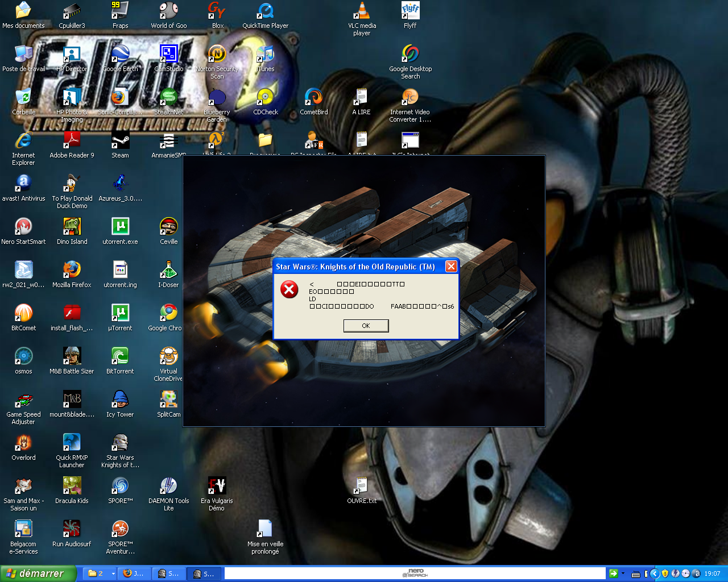Select the Steam desktop shortcut

pos(120,145)
